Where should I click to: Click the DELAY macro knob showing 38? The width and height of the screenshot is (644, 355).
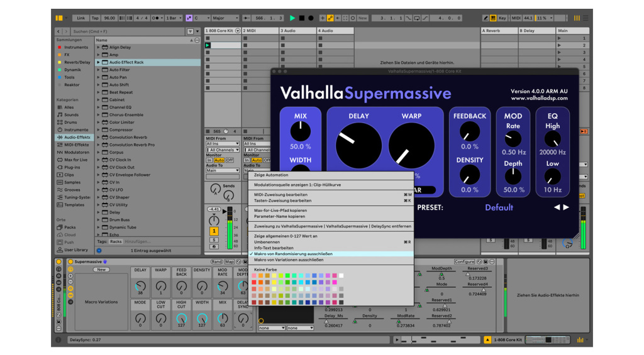pos(140,286)
